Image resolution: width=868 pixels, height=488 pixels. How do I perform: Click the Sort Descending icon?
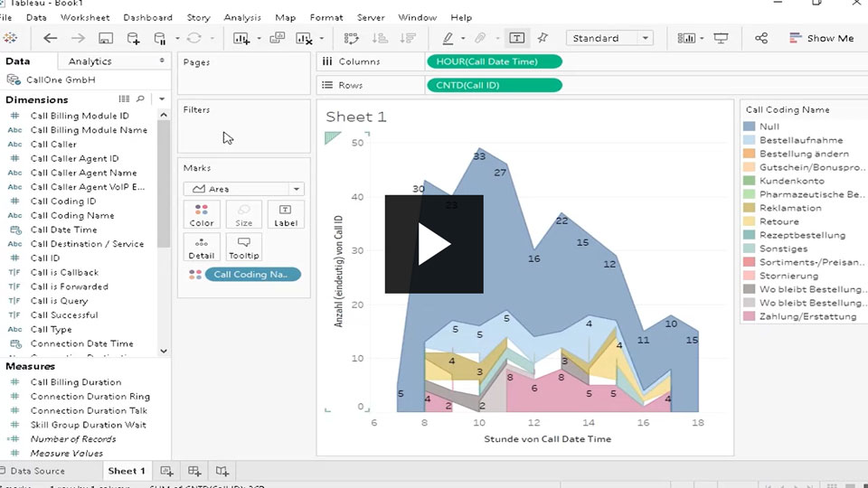tap(408, 38)
